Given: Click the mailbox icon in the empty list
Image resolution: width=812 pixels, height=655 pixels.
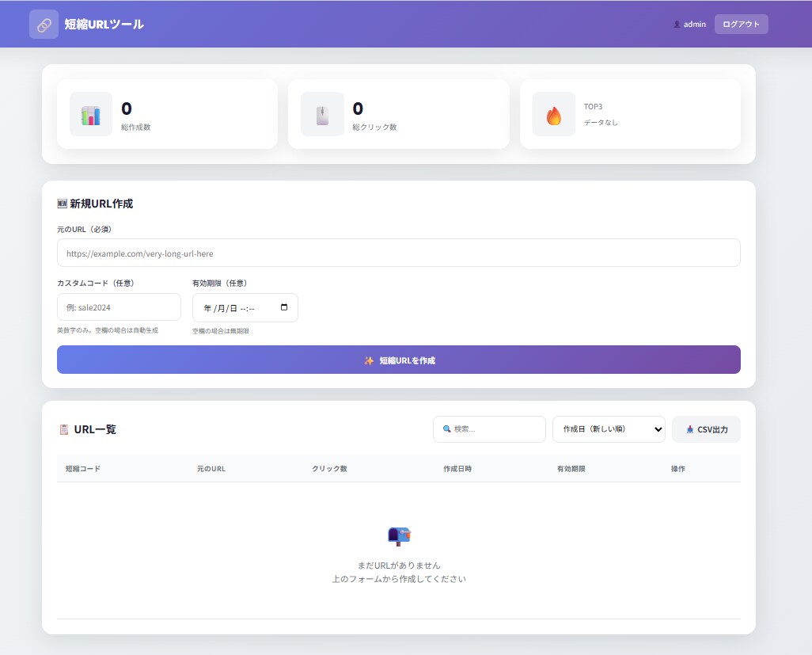Looking at the screenshot, I should (x=399, y=536).
